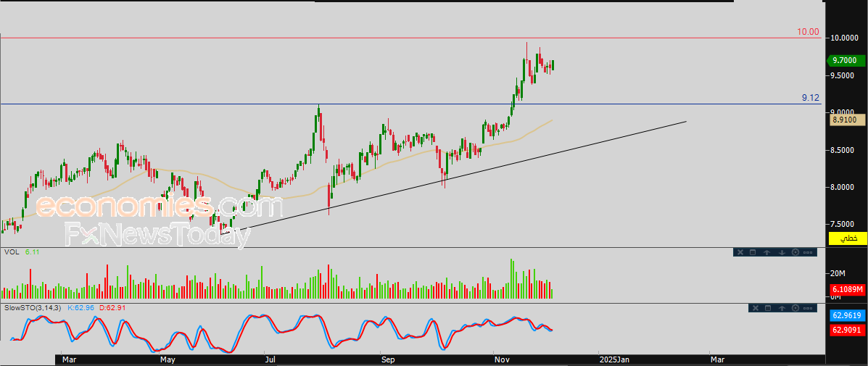Click the blue 62.9619 stochastic K tag

pyautogui.click(x=848, y=316)
